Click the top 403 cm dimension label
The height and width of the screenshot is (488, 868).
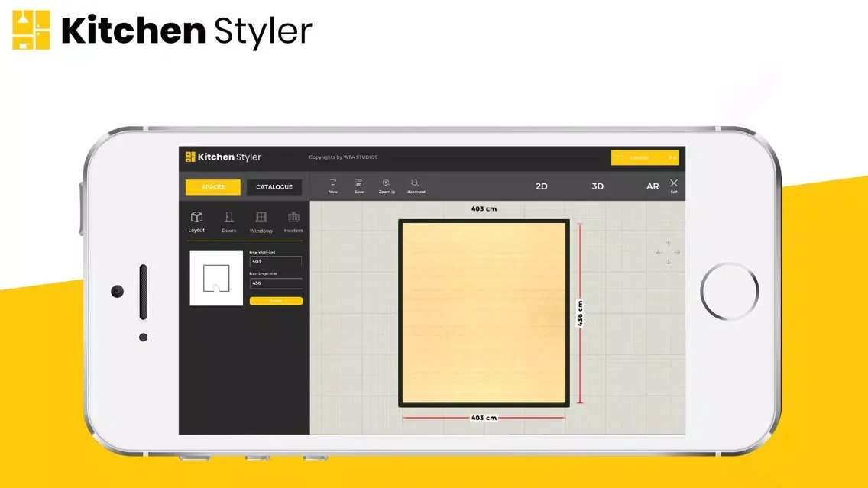pos(484,208)
